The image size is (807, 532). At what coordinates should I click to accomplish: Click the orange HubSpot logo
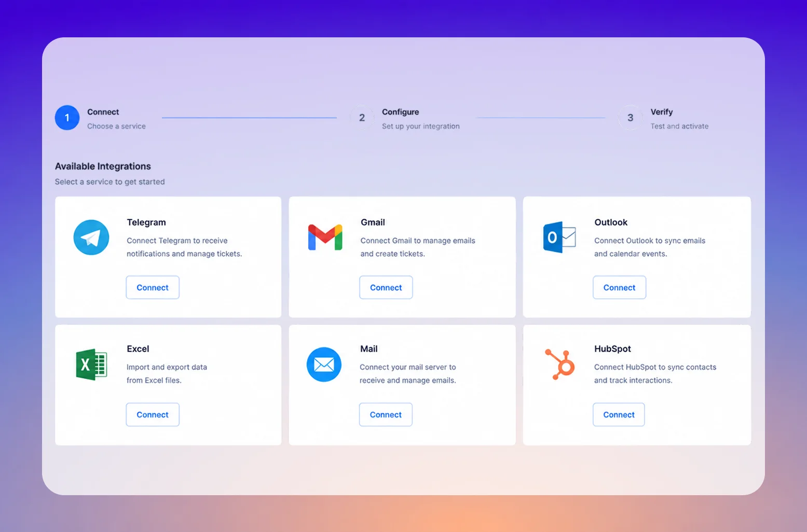[559, 364]
